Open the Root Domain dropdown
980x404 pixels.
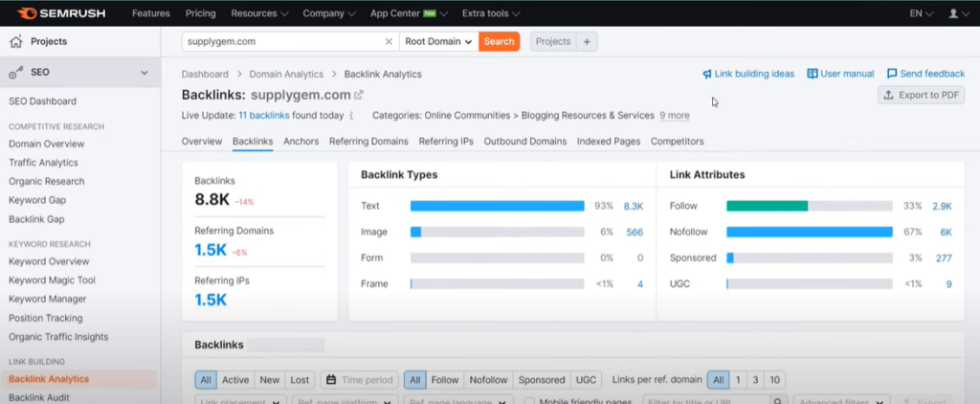[438, 41]
